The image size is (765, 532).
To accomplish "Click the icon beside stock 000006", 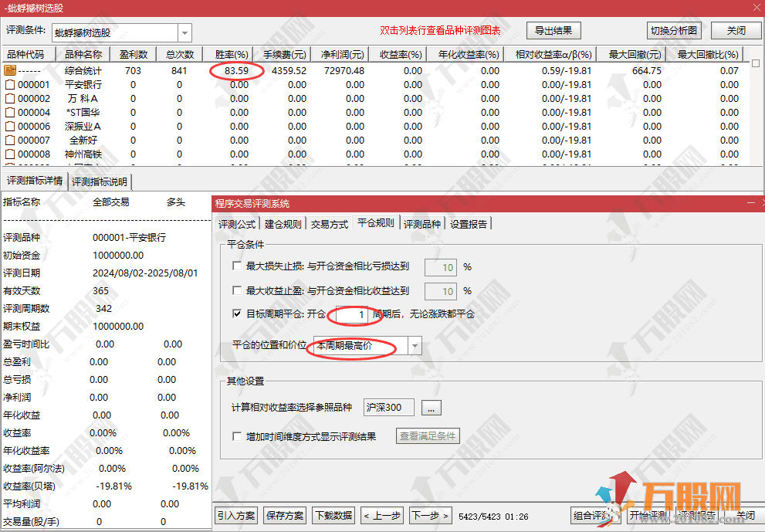I will [x=10, y=127].
